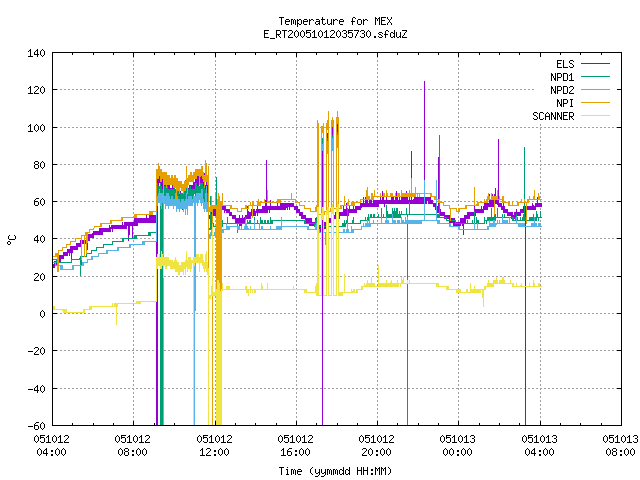The height and width of the screenshot is (480, 640).
Task: Click the SCANNER legend label
Action: point(553,116)
